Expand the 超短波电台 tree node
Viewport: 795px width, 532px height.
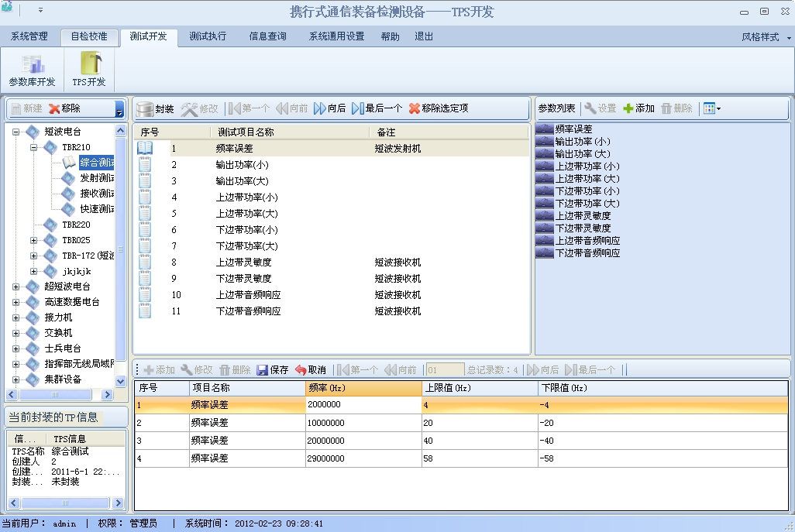coord(15,287)
